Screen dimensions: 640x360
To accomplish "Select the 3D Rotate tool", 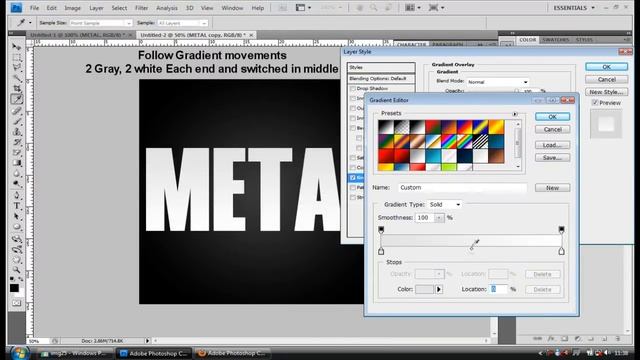I will (x=16, y=238).
